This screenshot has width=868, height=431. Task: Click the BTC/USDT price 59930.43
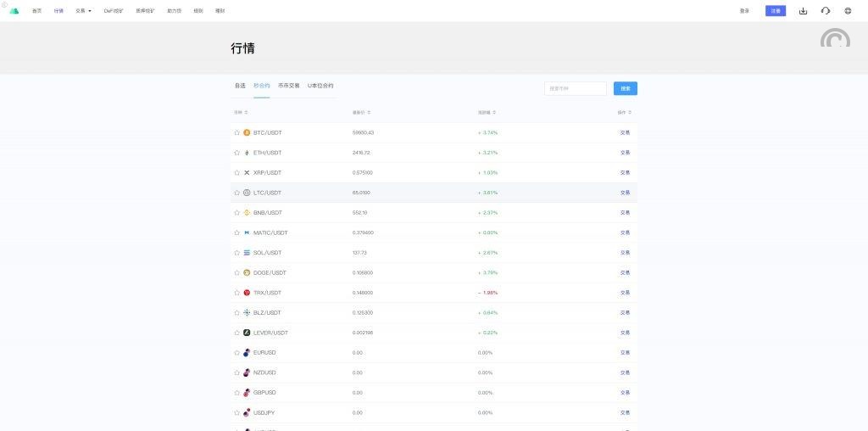coord(363,132)
